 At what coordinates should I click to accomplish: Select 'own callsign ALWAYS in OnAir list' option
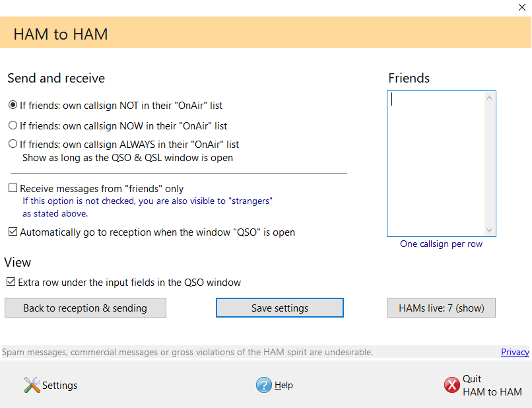[13, 144]
